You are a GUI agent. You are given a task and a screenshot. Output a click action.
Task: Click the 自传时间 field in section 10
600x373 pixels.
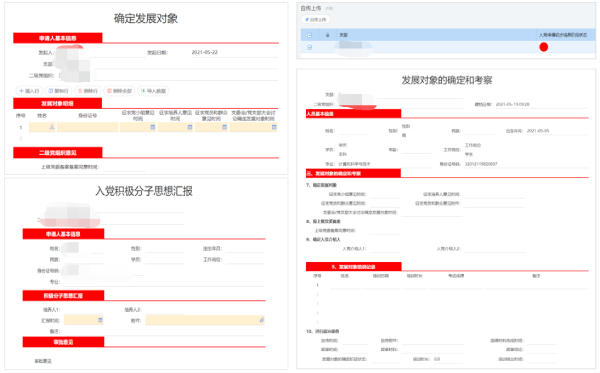point(355,340)
